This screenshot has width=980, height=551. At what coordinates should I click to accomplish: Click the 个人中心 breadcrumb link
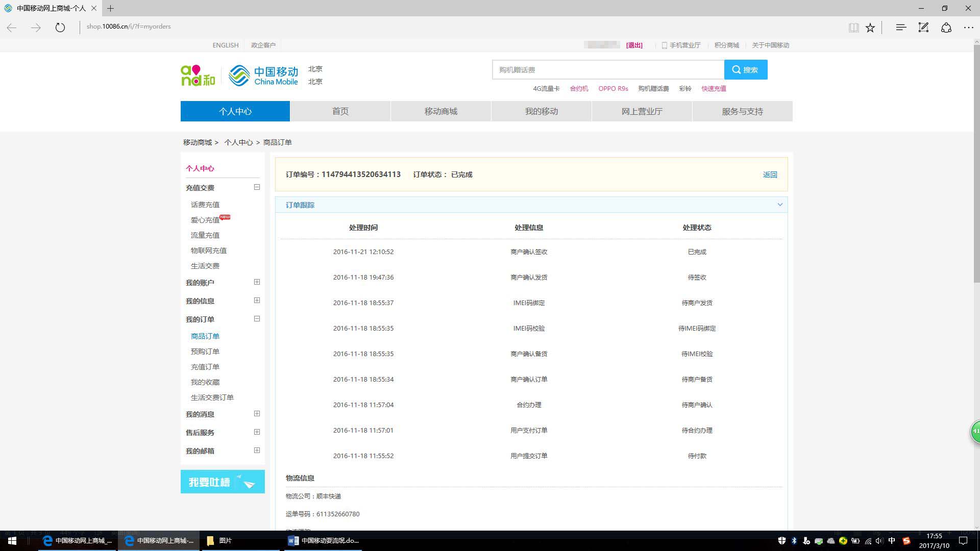(238, 142)
